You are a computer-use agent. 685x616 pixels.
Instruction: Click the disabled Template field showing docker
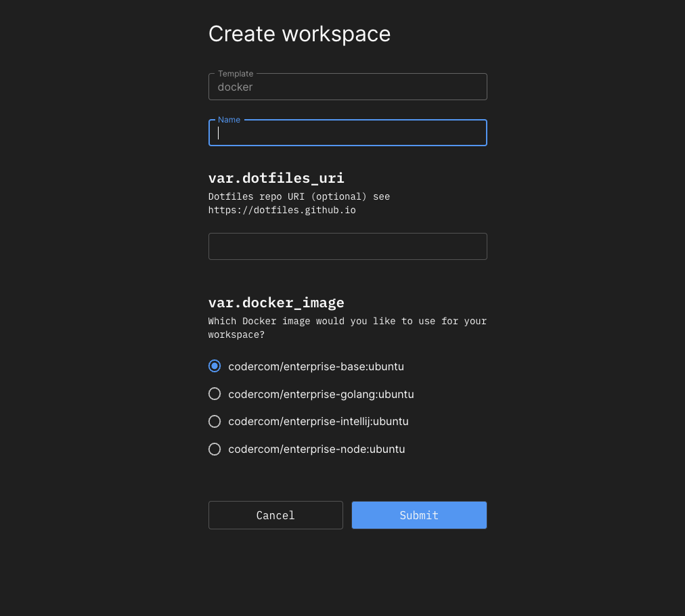point(347,87)
